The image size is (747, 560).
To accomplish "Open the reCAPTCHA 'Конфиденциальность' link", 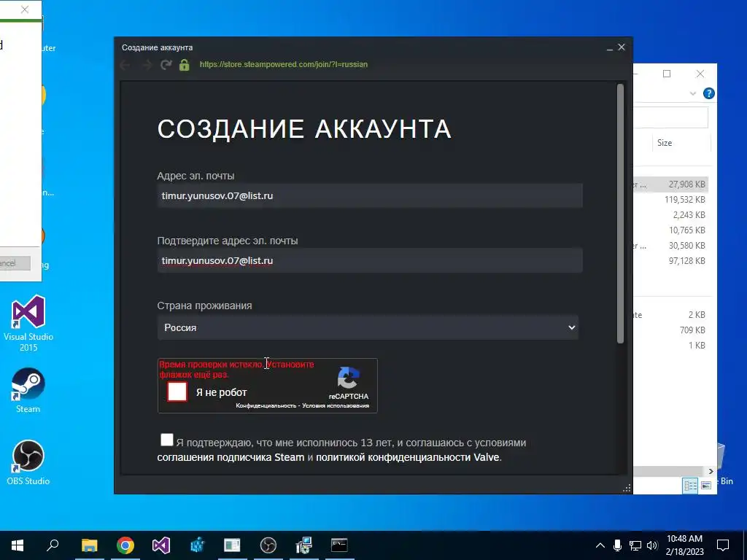I will pos(266,405).
